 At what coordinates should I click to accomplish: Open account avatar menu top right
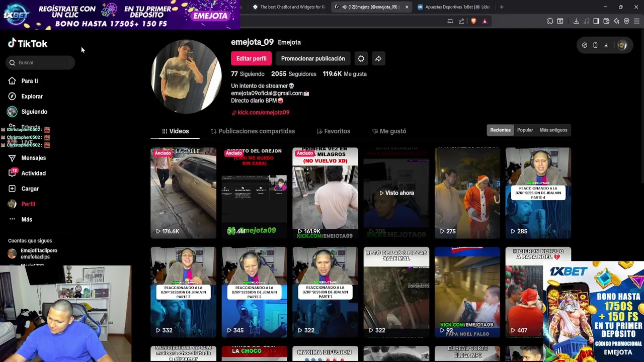click(622, 45)
